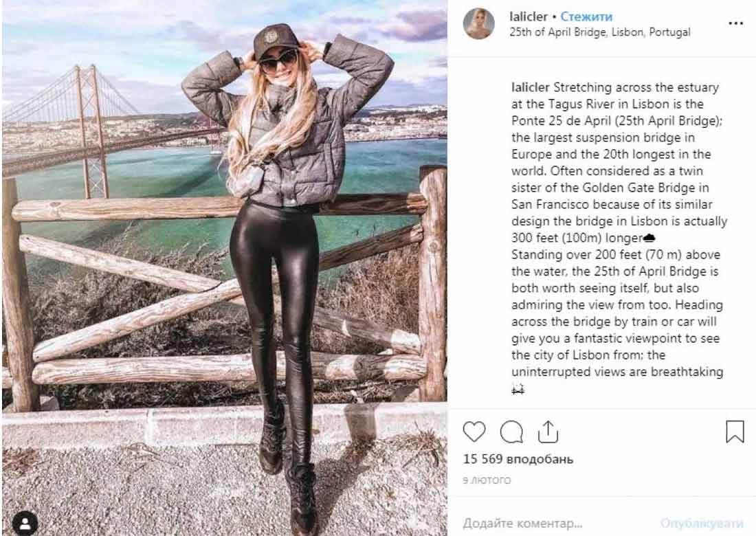Open the three-dot more options menu
The height and width of the screenshot is (536, 756).
(736, 23)
